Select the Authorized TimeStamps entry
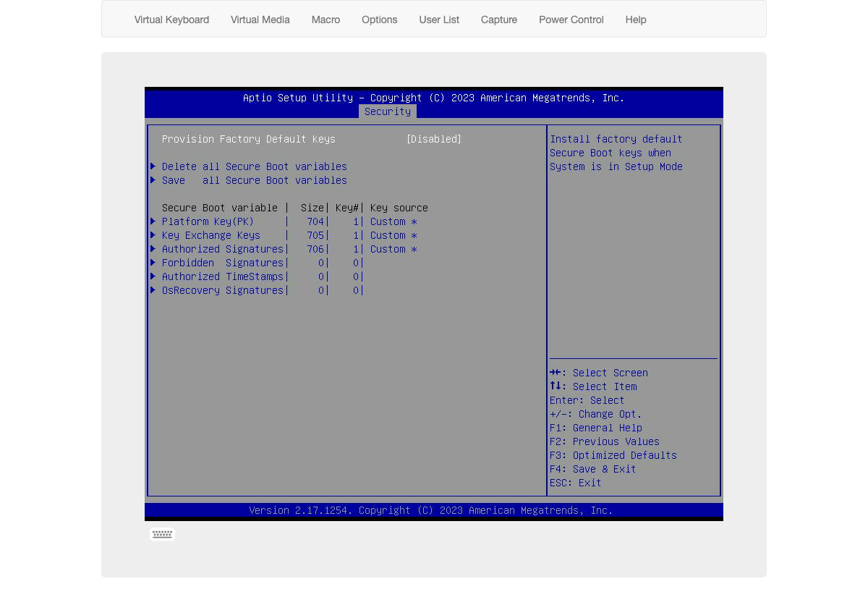The width and height of the screenshot is (868, 592). [x=223, y=276]
